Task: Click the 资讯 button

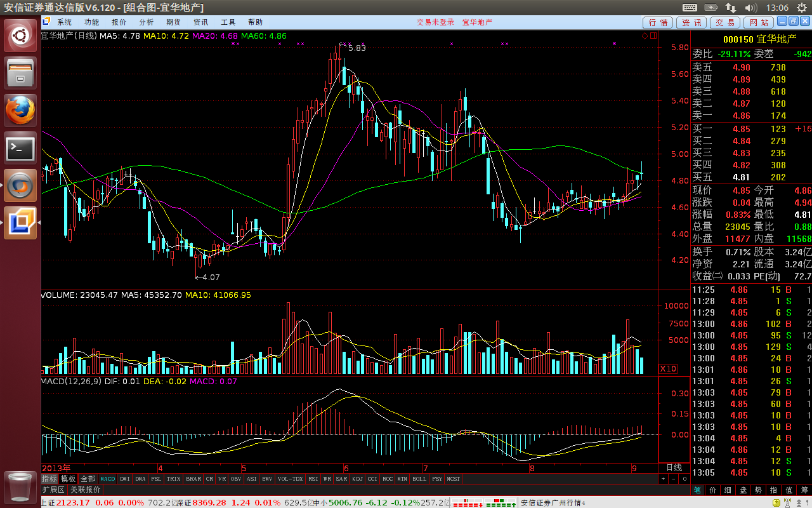Action: pos(691,23)
